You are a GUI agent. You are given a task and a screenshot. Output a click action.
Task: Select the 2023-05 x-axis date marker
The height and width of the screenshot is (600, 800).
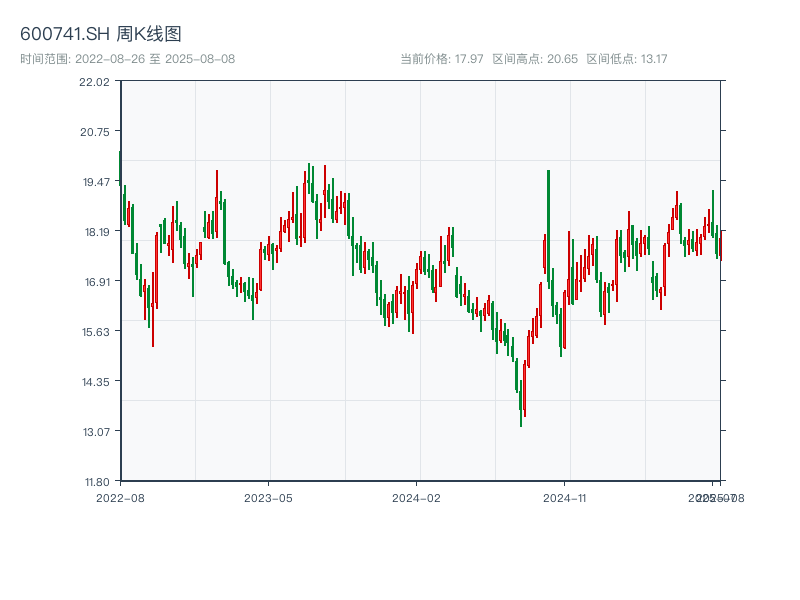(x=268, y=497)
